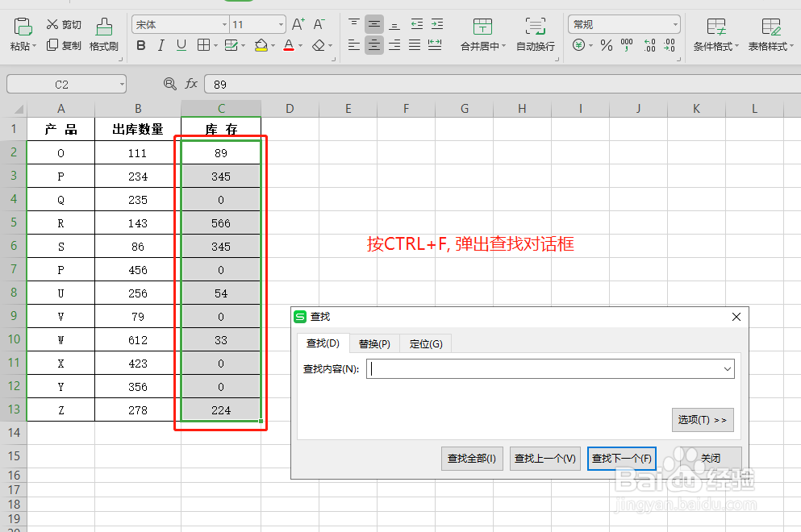Click the Insert Function fx icon

193,84
